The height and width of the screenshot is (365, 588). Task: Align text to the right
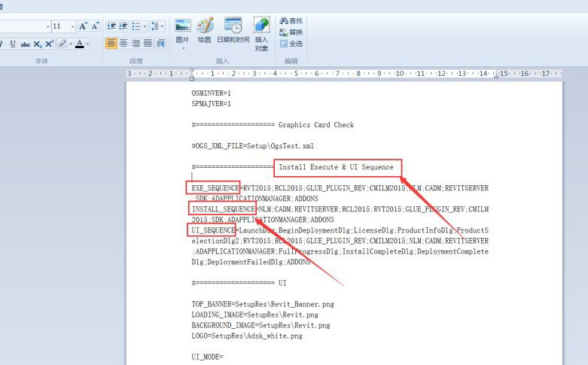click(x=136, y=44)
